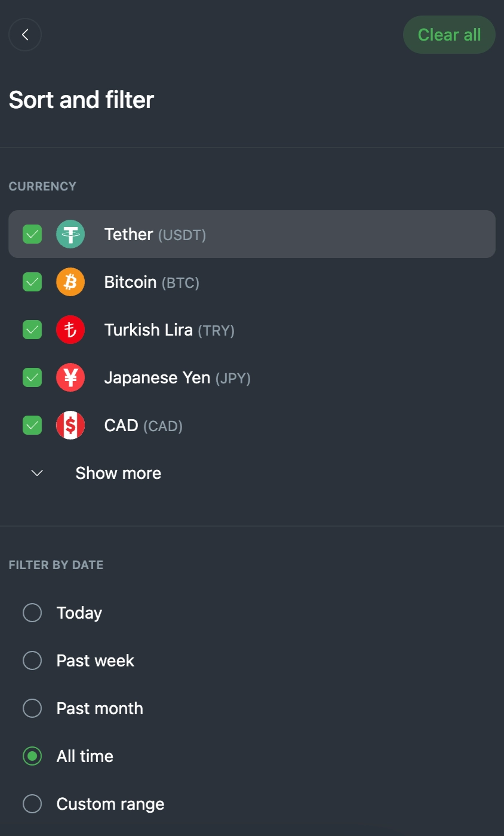The width and height of the screenshot is (504, 836).
Task: Deselect the Japanese Yen checkbox
Action: (x=32, y=377)
